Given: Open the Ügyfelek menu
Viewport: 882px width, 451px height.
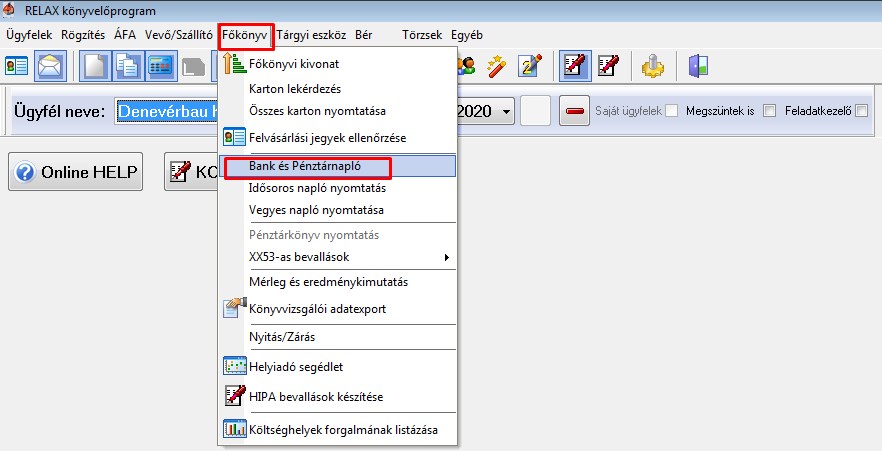Looking at the screenshot, I should pos(29,35).
